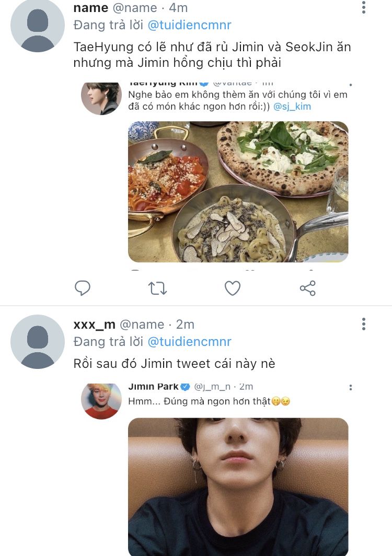Expand the options menu in the Jimin Park tweet
The width and height of the screenshot is (392, 556).
351,387
